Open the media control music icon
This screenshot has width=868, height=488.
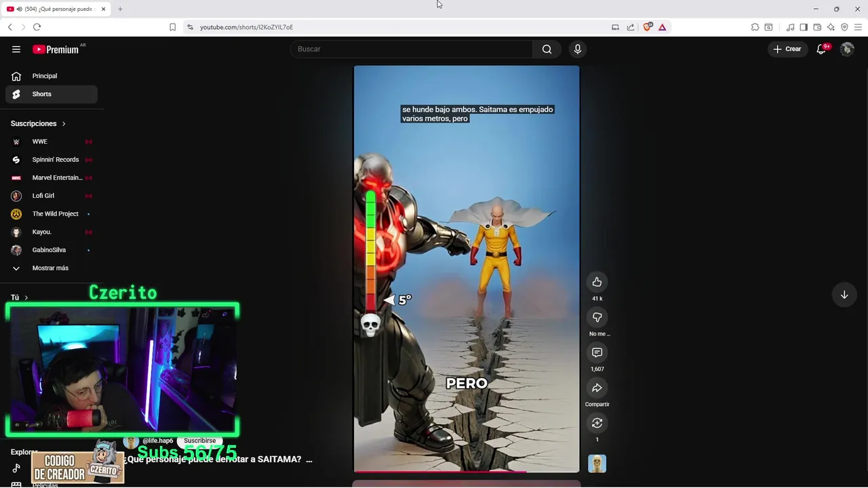[790, 27]
